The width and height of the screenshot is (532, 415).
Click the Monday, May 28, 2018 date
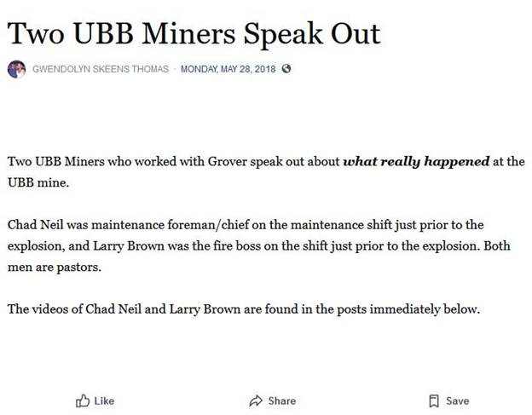[x=228, y=69]
